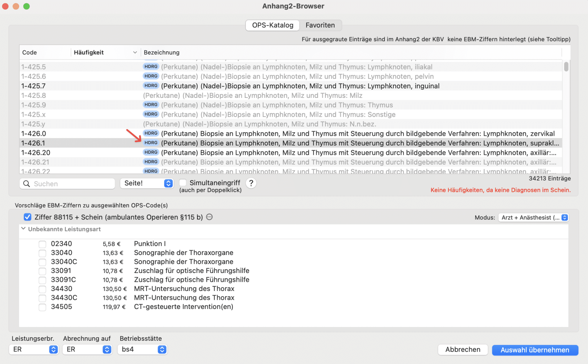Collapse the Unbekannte Leistungsart section
This screenshot has height=364, width=588.
24,229
